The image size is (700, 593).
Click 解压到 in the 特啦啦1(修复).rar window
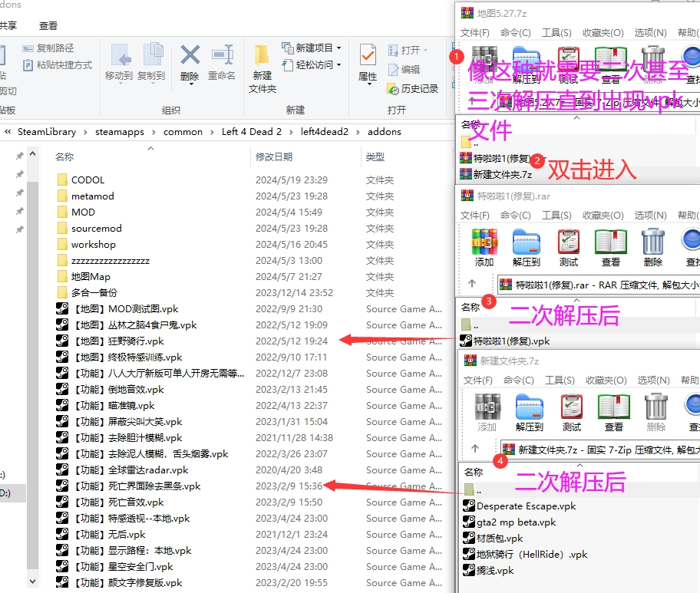click(527, 247)
